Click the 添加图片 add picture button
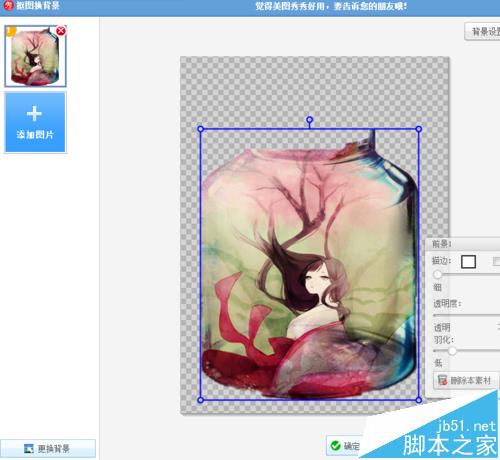The width and height of the screenshot is (500, 460). click(35, 122)
